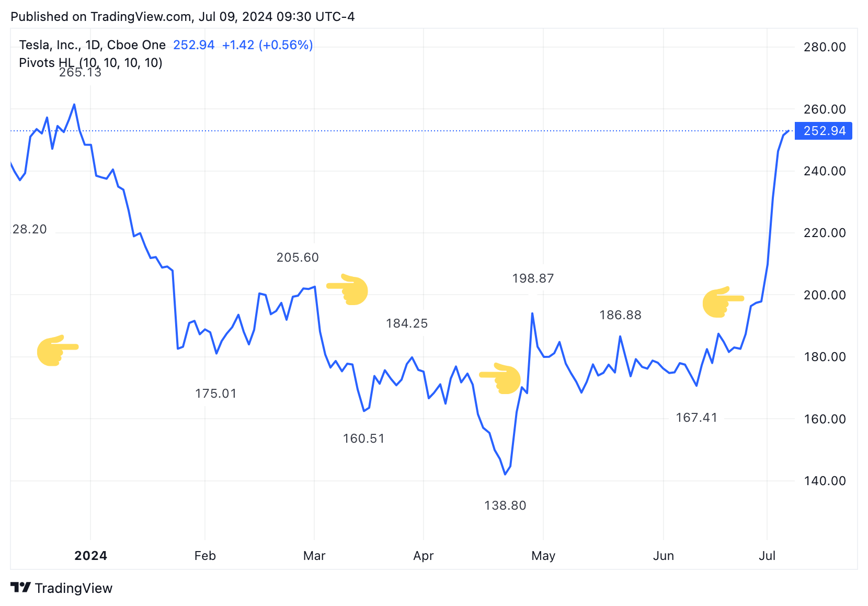868x606 pixels.
Task: Click the 160.51 pivot low label
Action: (x=364, y=439)
